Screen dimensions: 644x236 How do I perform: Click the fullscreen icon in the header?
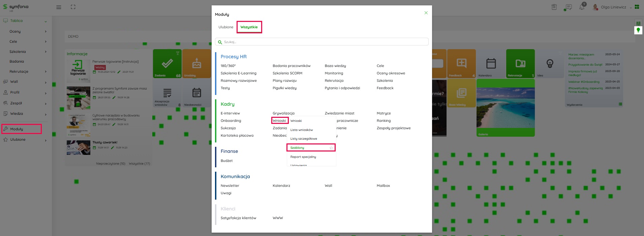[73, 7]
